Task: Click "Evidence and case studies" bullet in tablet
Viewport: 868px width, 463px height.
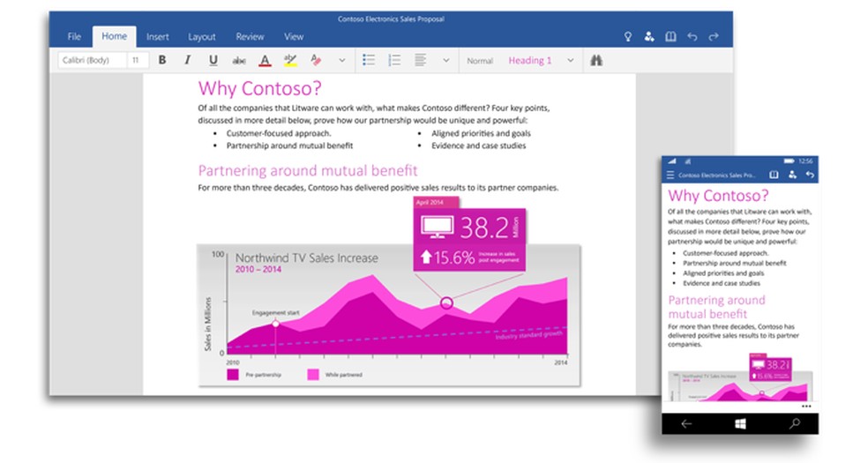Action: 479,146
